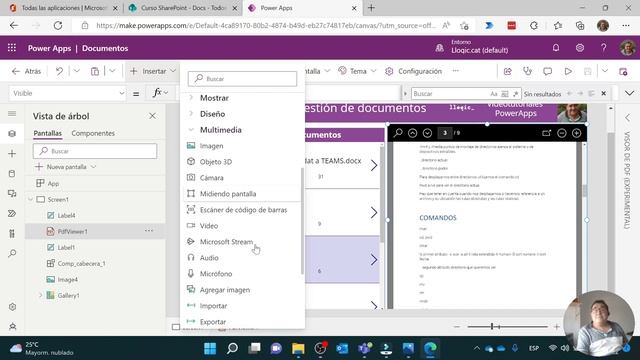640x360 pixels.
Task: Open the help question mark icon
Action: tap(603, 48)
